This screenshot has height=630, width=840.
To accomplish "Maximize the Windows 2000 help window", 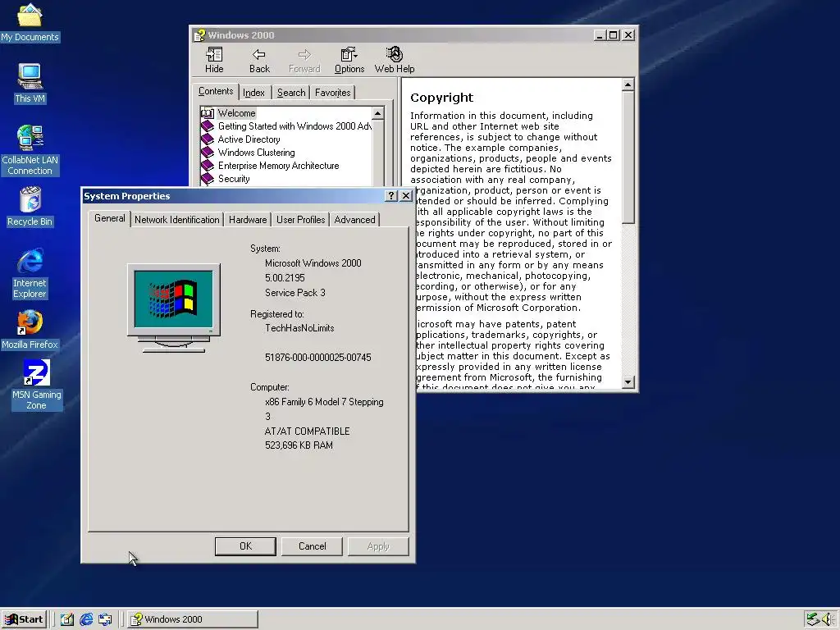I will 614,35.
